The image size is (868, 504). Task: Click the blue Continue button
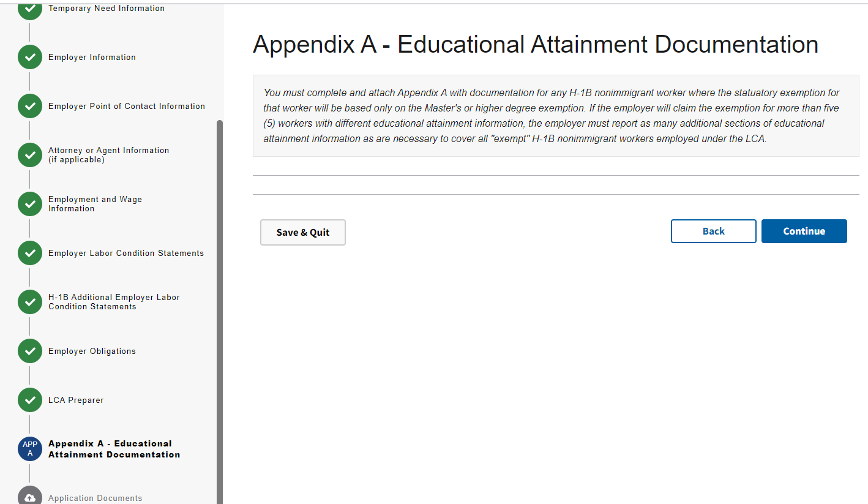click(804, 231)
